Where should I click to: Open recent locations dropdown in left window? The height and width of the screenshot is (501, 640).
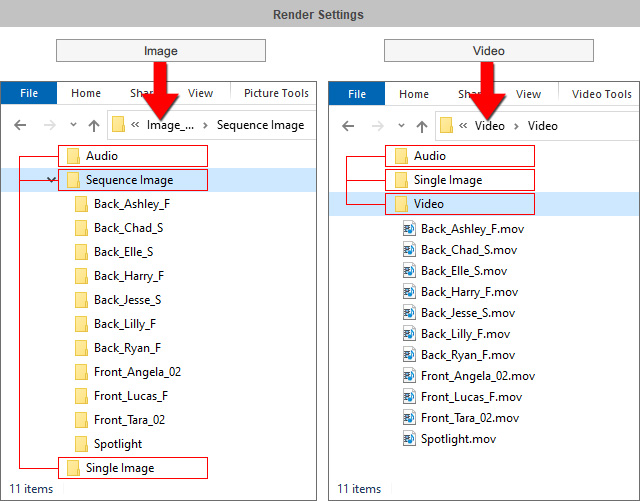click(x=72, y=126)
